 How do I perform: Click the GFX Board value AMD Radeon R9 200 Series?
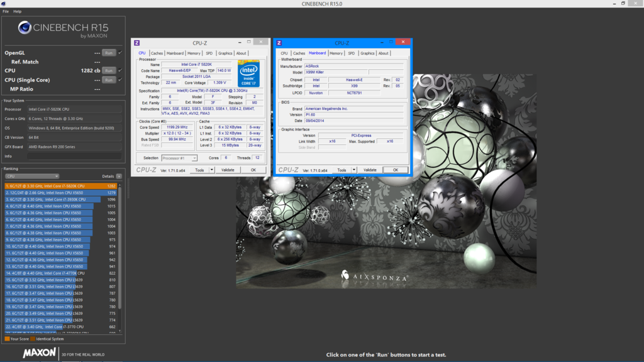(74, 147)
